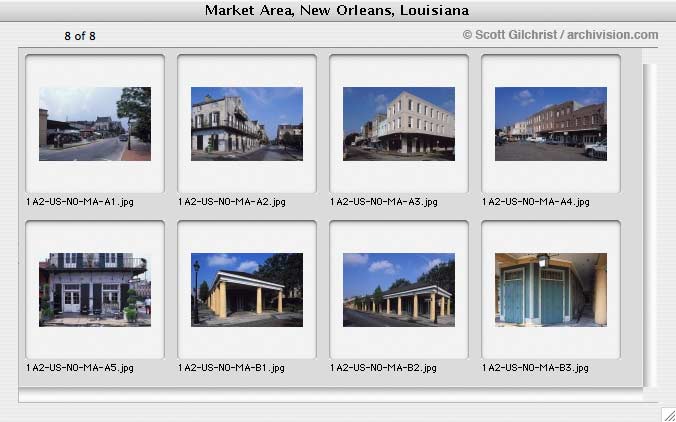Select the 1A2-US-NO-MA-A3 corner building thumbnail
This screenshot has height=422, width=676.
click(399, 124)
